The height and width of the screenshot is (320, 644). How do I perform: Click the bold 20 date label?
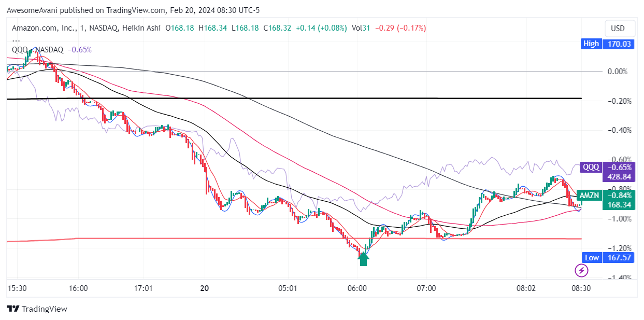(x=206, y=288)
